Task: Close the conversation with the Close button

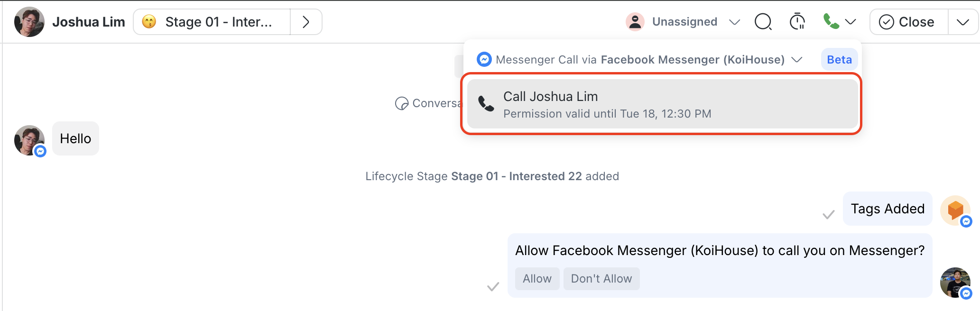Action: point(908,22)
